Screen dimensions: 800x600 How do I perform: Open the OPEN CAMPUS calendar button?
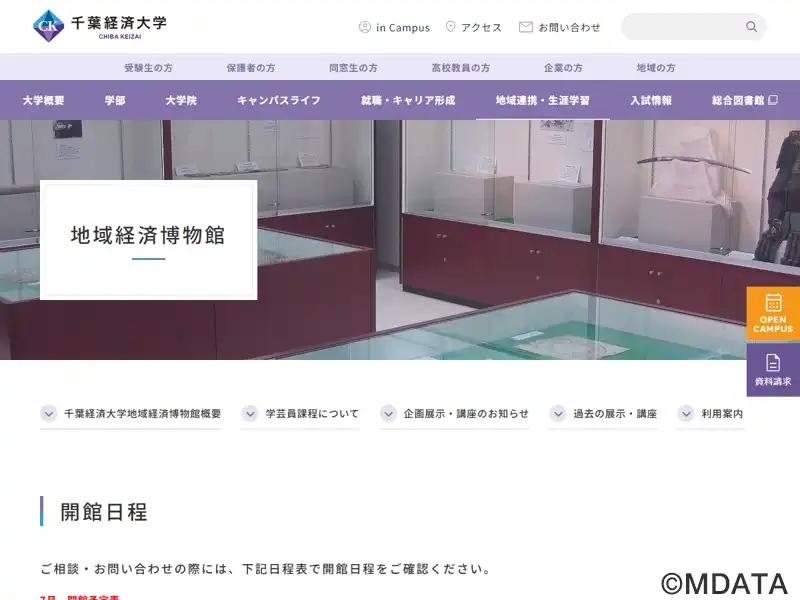[773, 313]
